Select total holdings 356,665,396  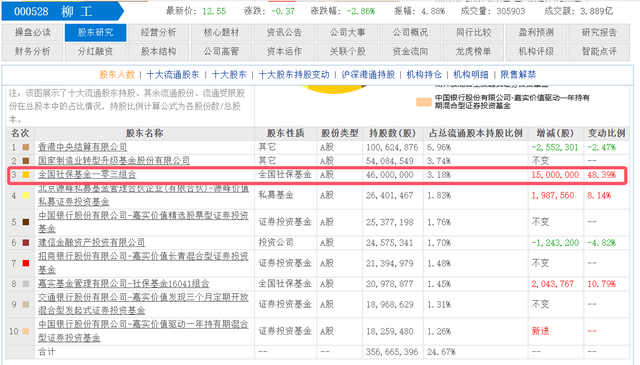coord(392,352)
